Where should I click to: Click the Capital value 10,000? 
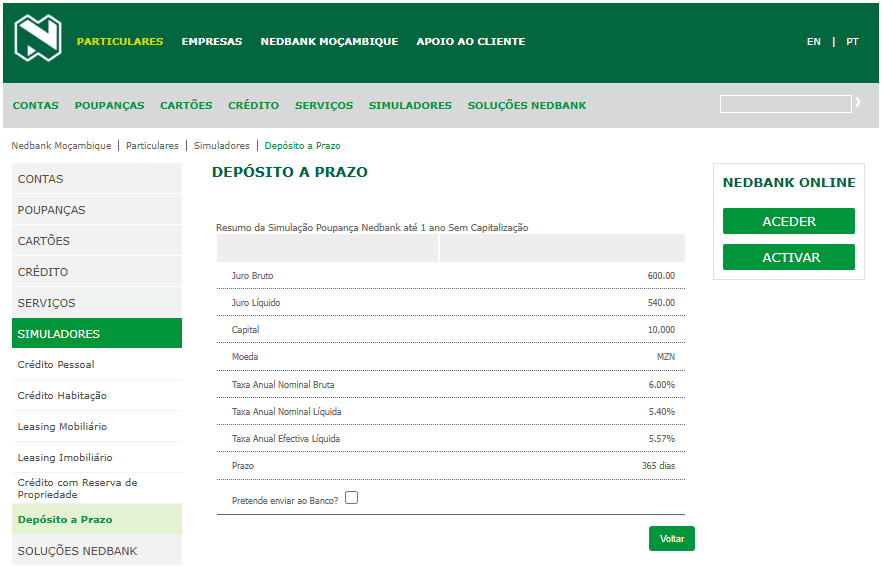(661, 330)
